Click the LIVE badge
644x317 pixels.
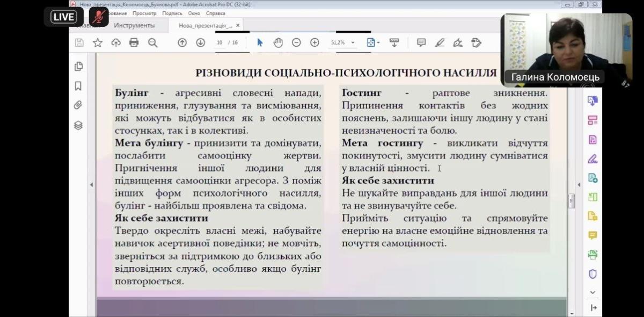pyautogui.click(x=63, y=17)
